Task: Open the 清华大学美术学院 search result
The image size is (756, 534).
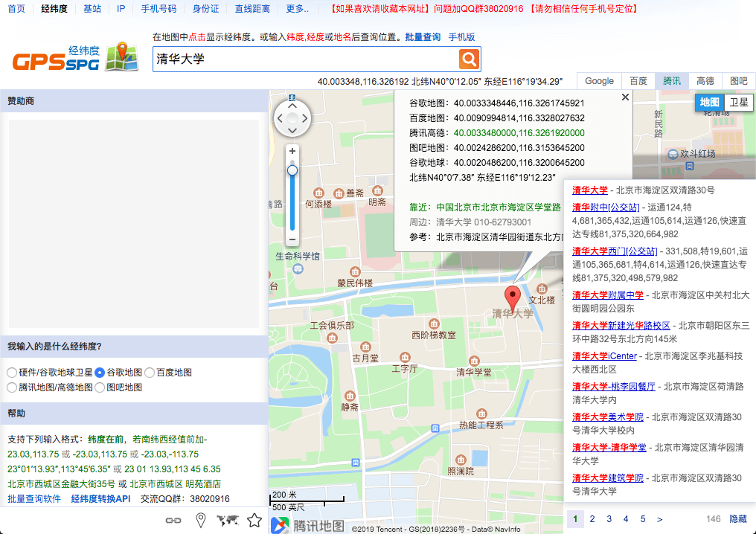Action: [607, 417]
